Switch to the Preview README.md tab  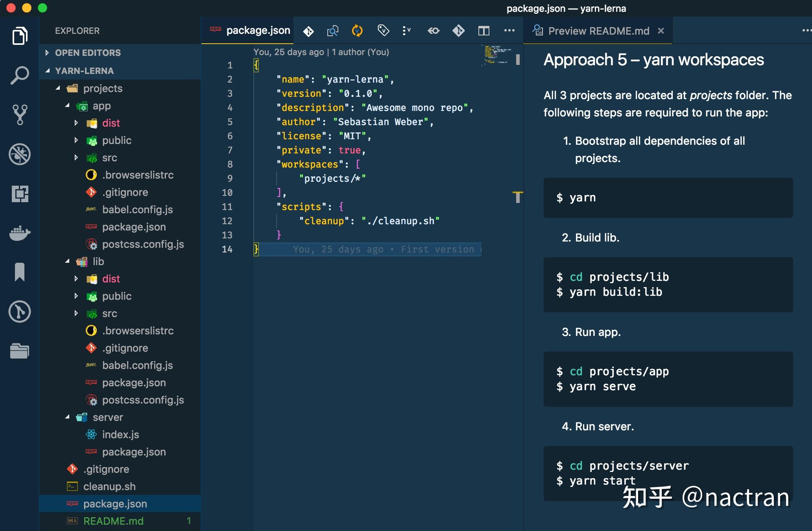click(598, 31)
